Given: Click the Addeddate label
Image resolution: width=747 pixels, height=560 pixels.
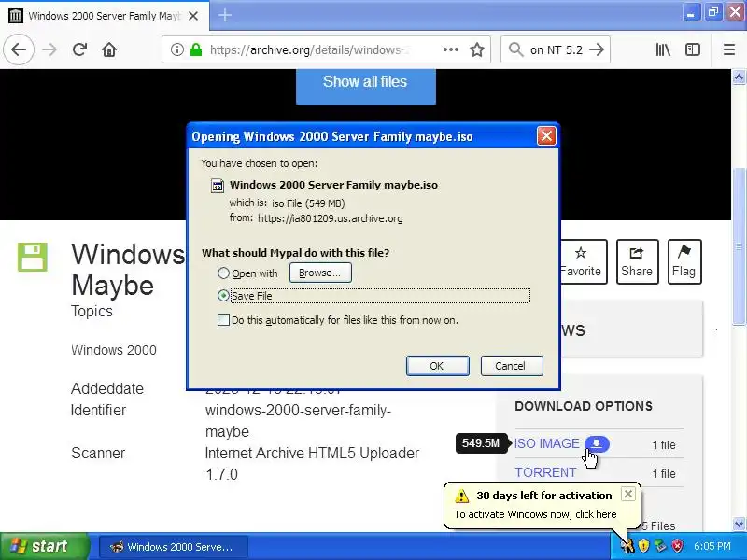Looking at the screenshot, I should click(107, 388).
